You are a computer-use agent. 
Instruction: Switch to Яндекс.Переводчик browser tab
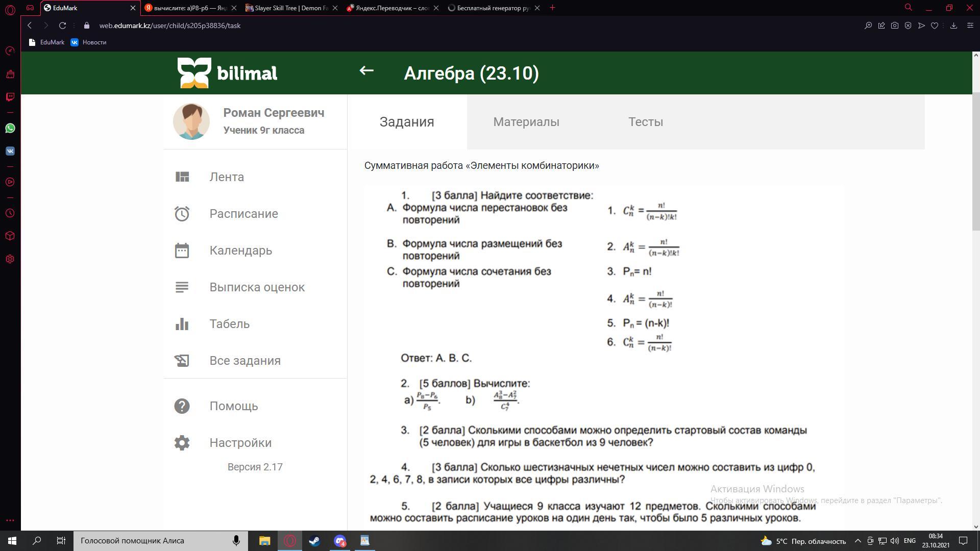click(392, 8)
